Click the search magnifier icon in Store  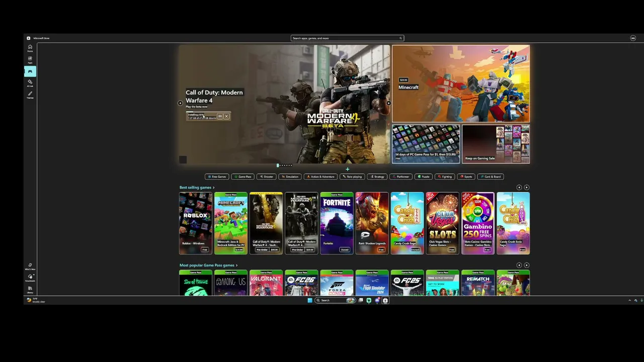[400, 38]
